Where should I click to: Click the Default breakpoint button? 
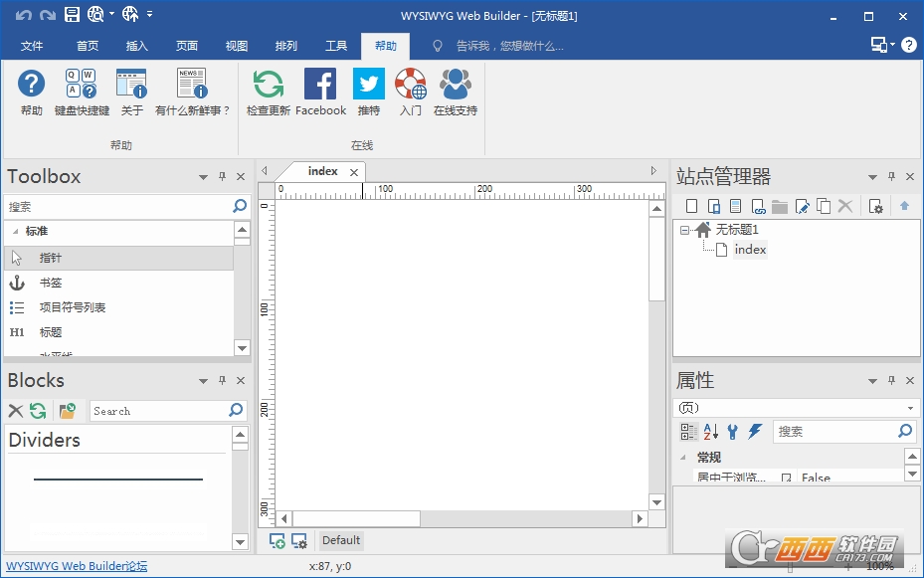(341, 540)
